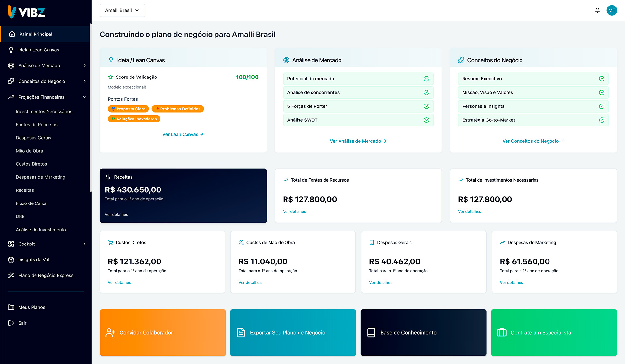Open the MT user avatar menu
This screenshot has width=625, height=364.
click(612, 10)
